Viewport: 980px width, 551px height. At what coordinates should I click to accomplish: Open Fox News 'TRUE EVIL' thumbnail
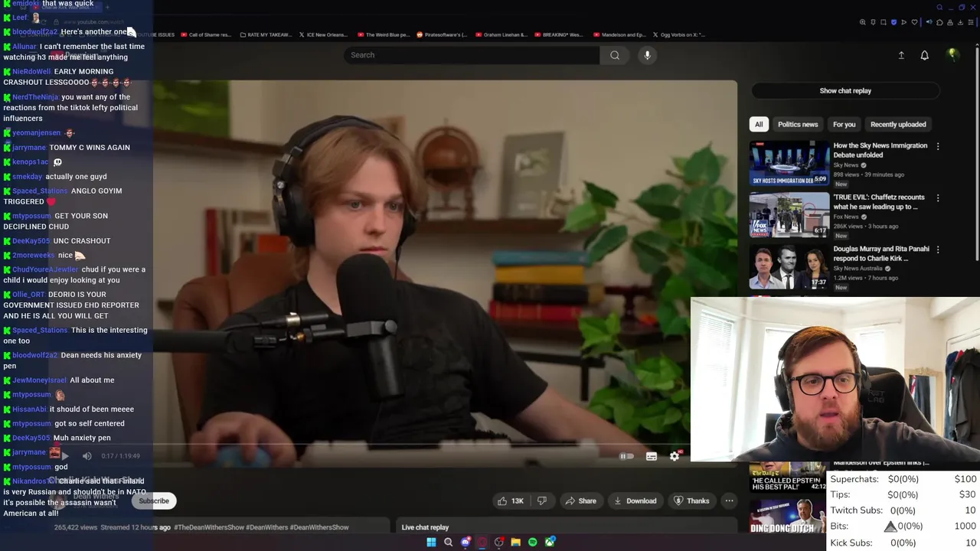tap(789, 214)
